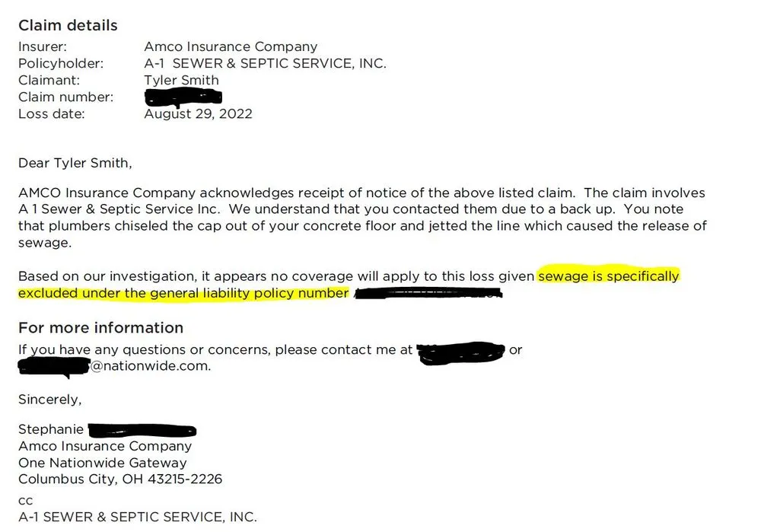Click the loss date "August 29, 2022"
The image size is (761, 532).
click(x=198, y=114)
